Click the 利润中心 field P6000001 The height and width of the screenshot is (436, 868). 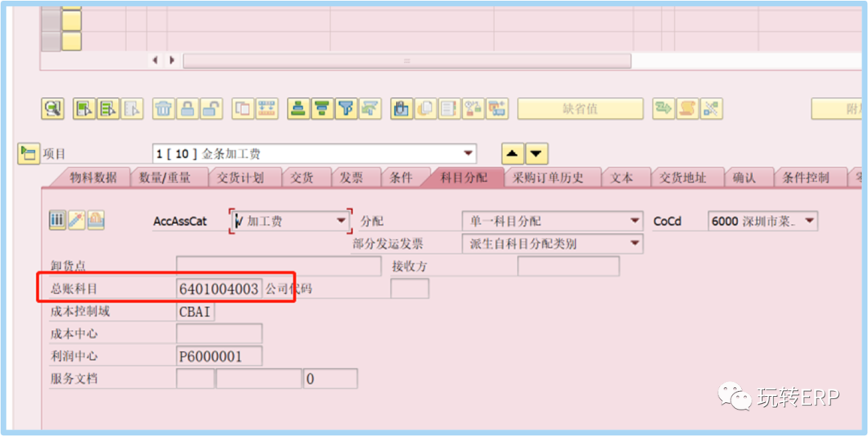coord(219,357)
